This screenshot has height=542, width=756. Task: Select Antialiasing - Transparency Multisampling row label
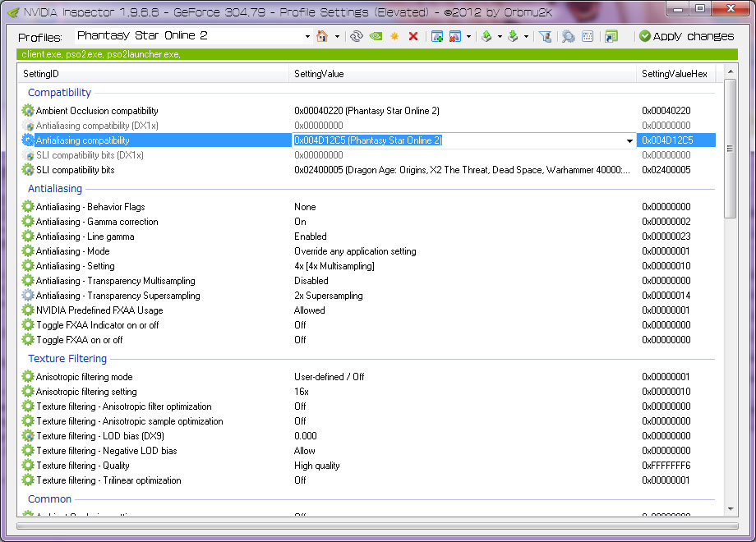116,280
